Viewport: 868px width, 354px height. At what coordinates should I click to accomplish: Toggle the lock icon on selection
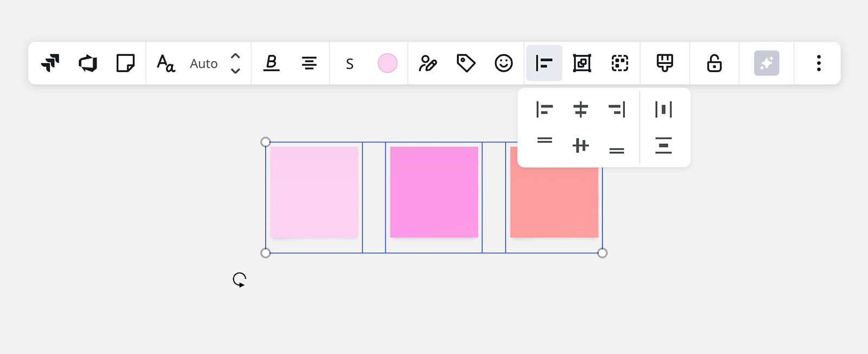tap(714, 63)
